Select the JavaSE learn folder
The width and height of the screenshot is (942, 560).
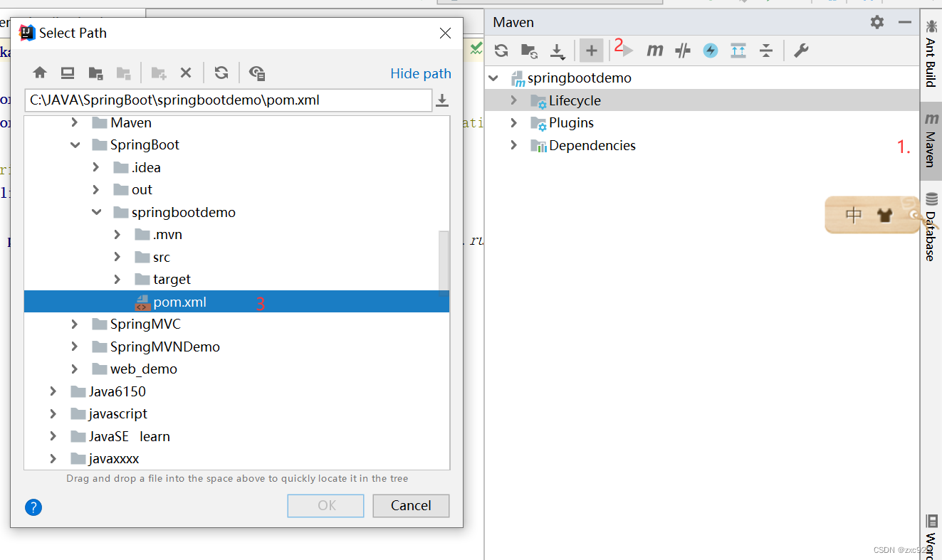[130, 436]
